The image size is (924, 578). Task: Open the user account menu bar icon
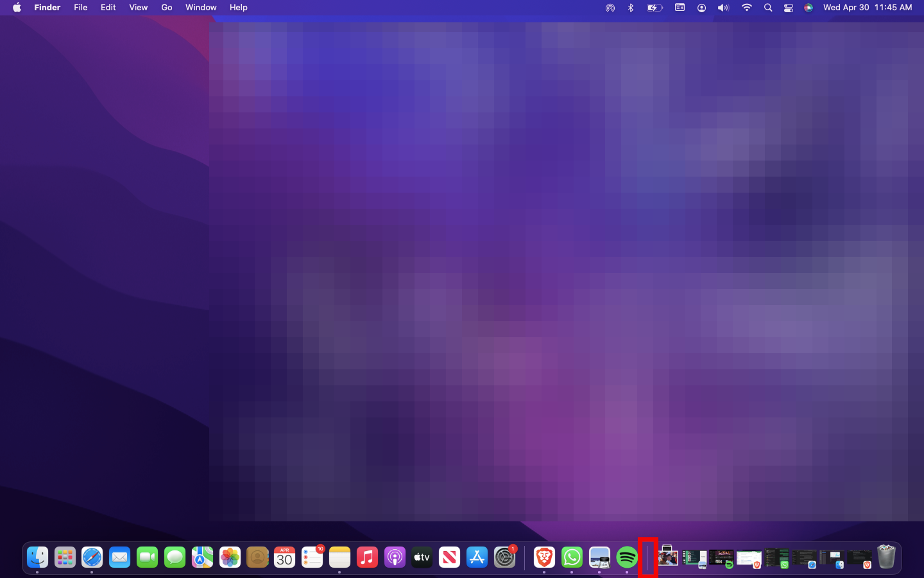[x=701, y=8]
